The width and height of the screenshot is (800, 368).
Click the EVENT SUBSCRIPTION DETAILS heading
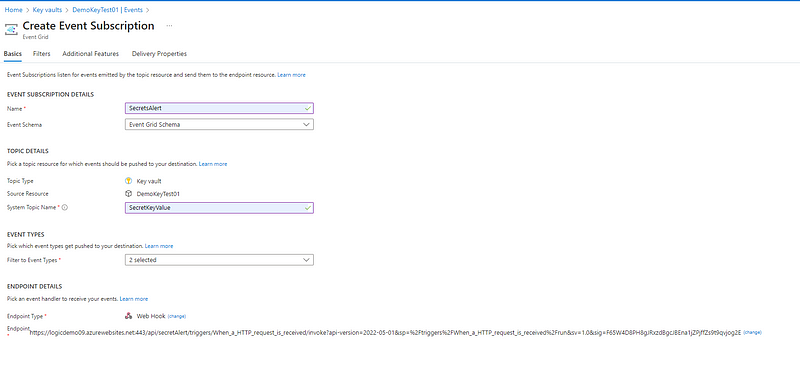tap(50, 94)
